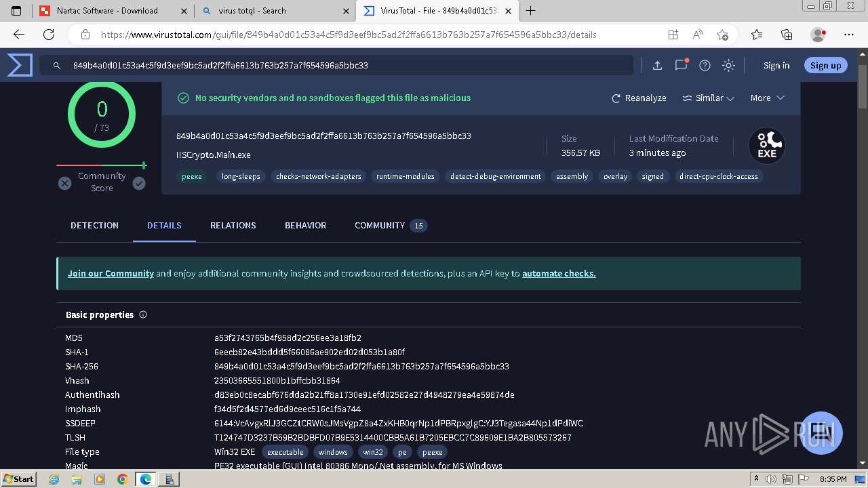Click the browser Back arrow
868x488 pixels.
19,35
